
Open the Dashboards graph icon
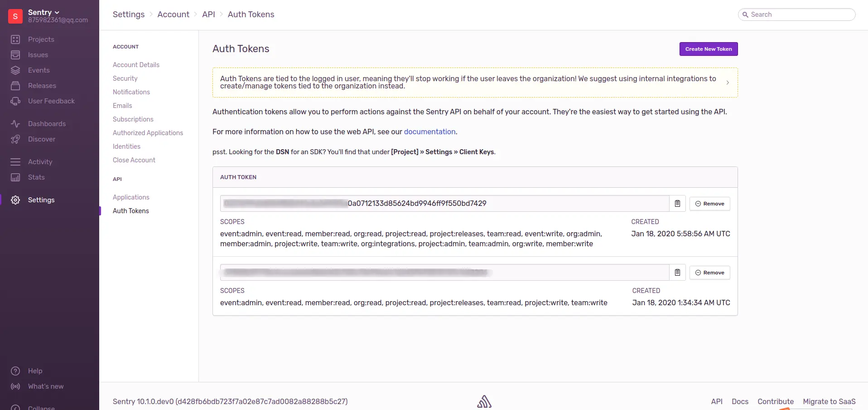pos(15,124)
